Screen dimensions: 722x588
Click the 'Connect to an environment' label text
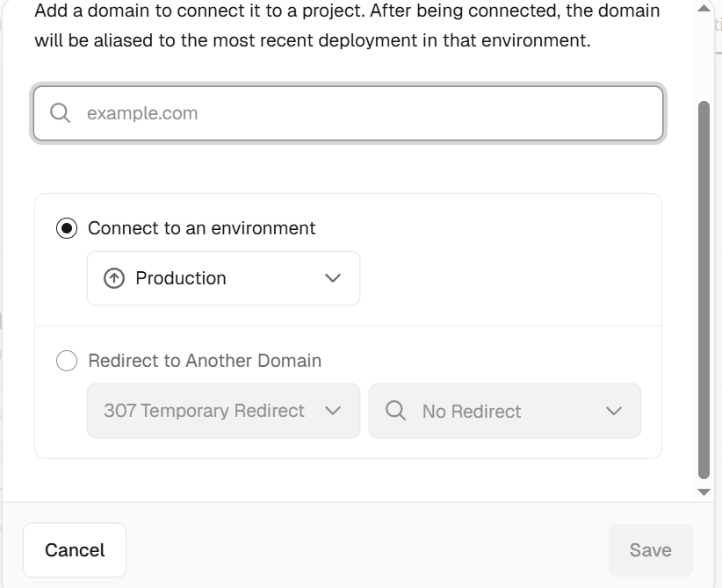point(201,228)
